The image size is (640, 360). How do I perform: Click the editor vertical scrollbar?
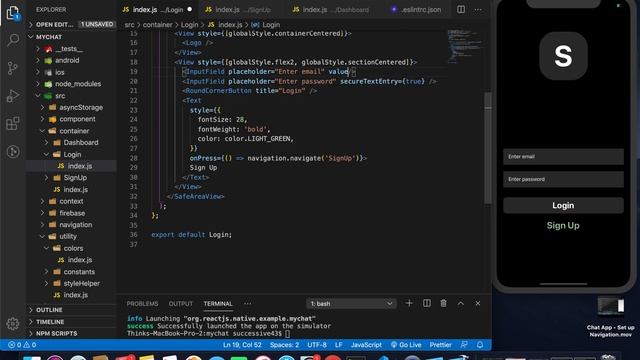(x=488, y=148)
